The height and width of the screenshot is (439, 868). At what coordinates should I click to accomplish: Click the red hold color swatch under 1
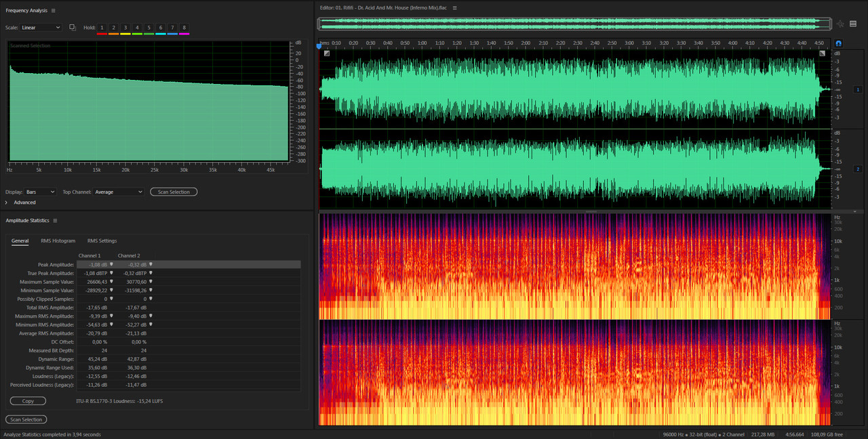(102, 33)
